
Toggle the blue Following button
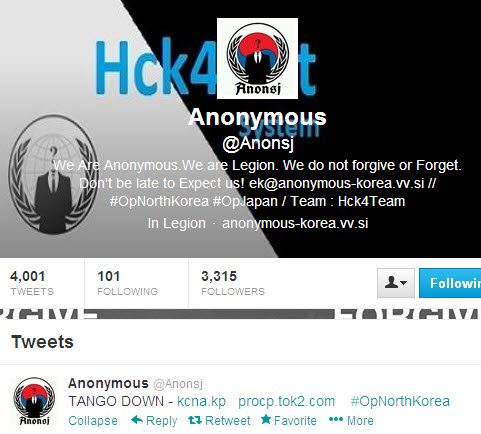(450, 283)
